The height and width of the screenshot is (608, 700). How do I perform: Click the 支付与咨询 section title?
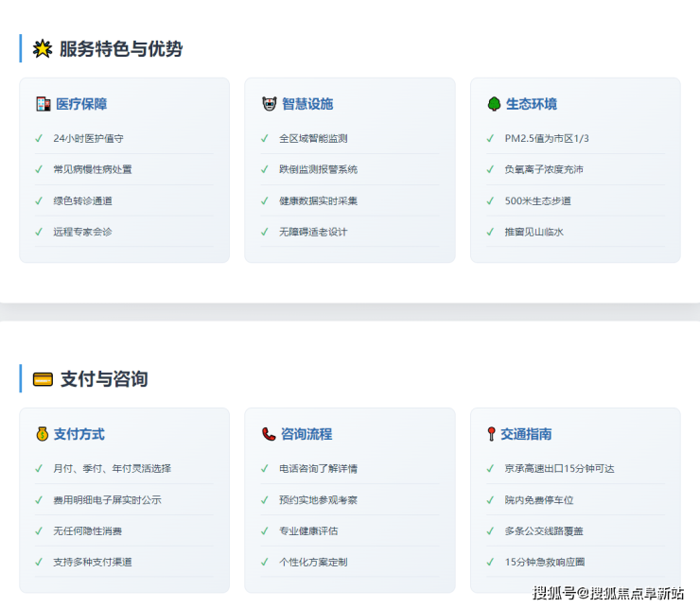104,379
